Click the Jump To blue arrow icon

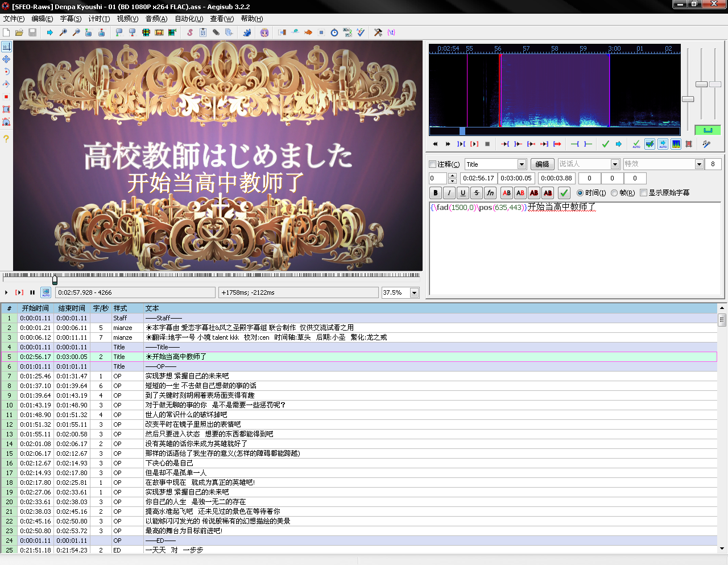[x=50, y=32]
